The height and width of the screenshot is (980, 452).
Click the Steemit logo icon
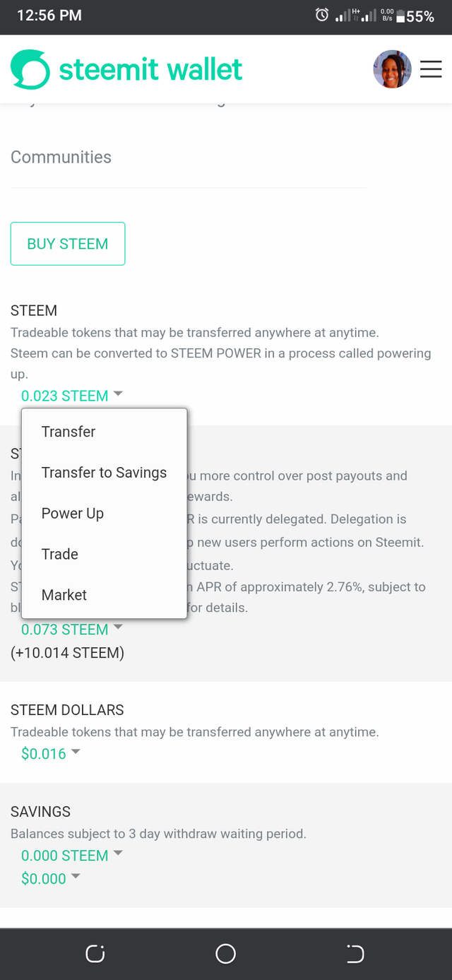[30, 69]
